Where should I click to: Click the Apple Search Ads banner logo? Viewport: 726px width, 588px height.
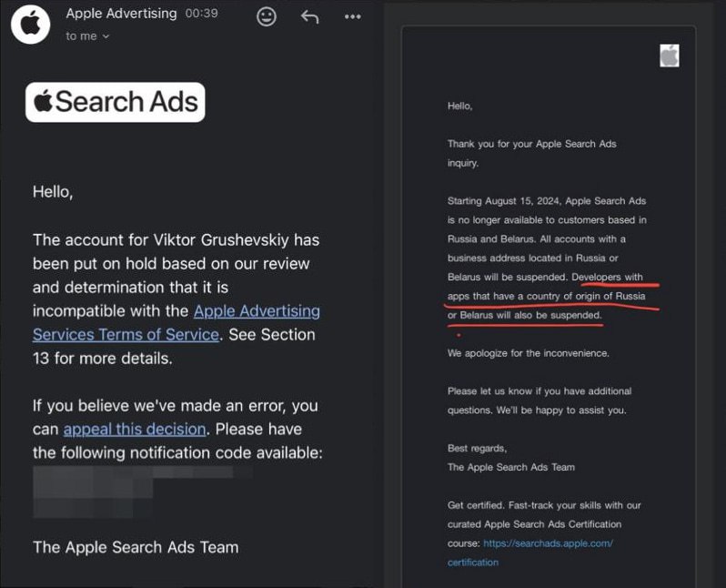click(x=116, y=102)
